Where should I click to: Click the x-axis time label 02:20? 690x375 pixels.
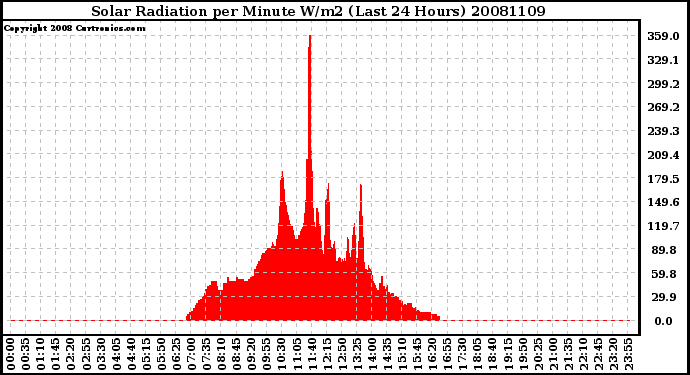[71, 354]
